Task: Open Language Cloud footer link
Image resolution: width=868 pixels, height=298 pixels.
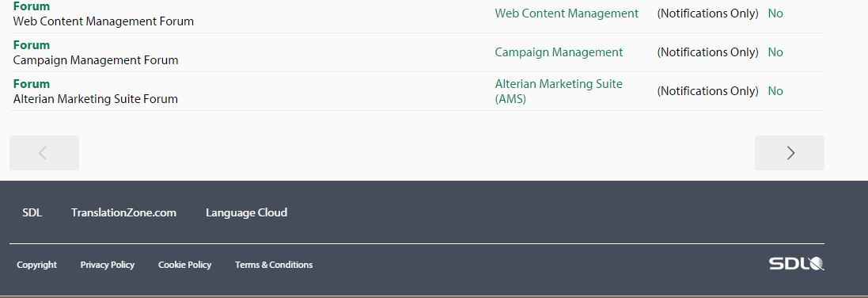Action: [x=246, y=212]
